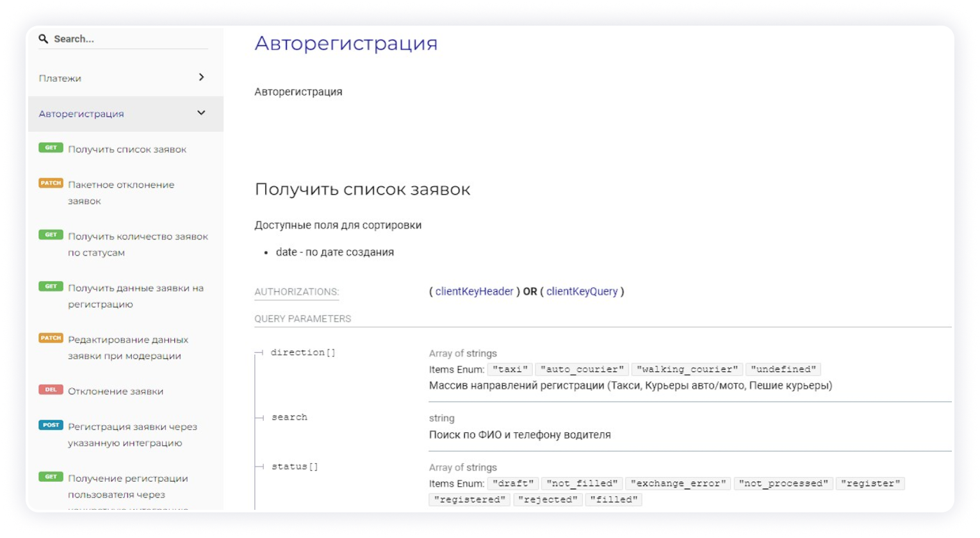
Task: Click the PATCH badge beside Пакетное отклонение заявок
Action: click(51, 183)
